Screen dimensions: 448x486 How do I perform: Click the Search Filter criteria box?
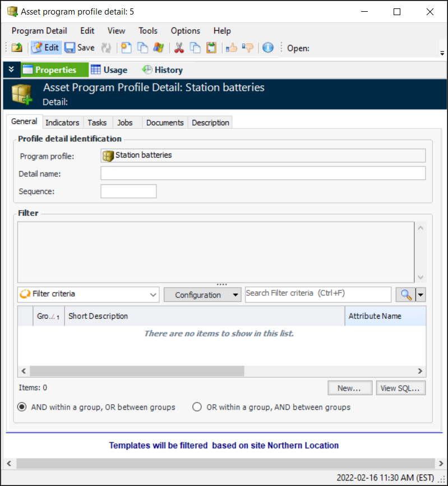pyautogui.click(x=318, y=294)
